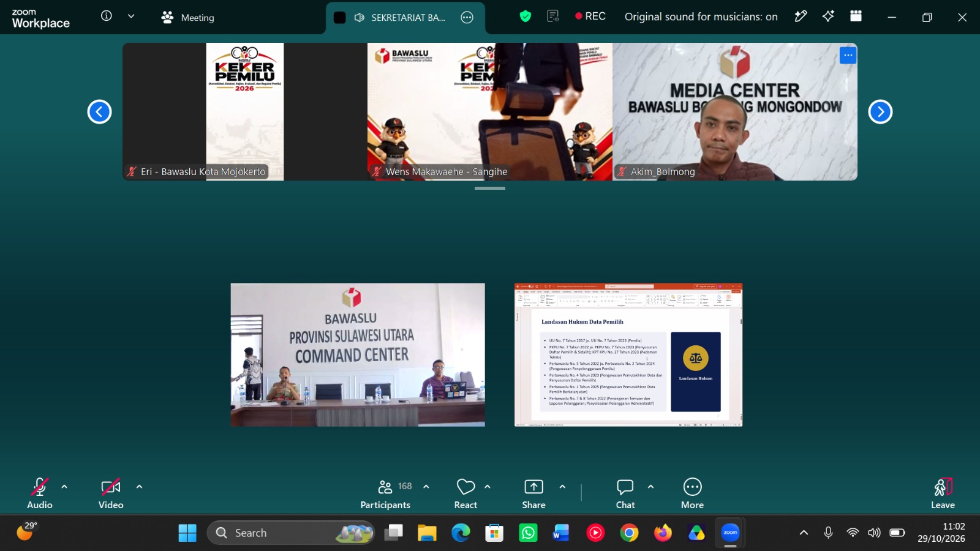Viewport: 980px width, 551px height.
Task: Open the React heart icon
Action: coord(466,487)
